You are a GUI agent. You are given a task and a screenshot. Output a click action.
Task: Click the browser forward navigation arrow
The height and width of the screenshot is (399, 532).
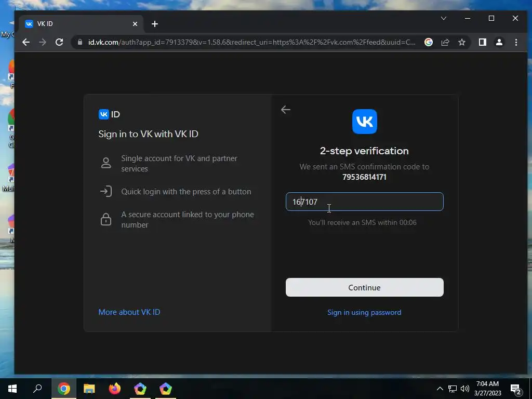pyautogui.click(x=43, y=42)
